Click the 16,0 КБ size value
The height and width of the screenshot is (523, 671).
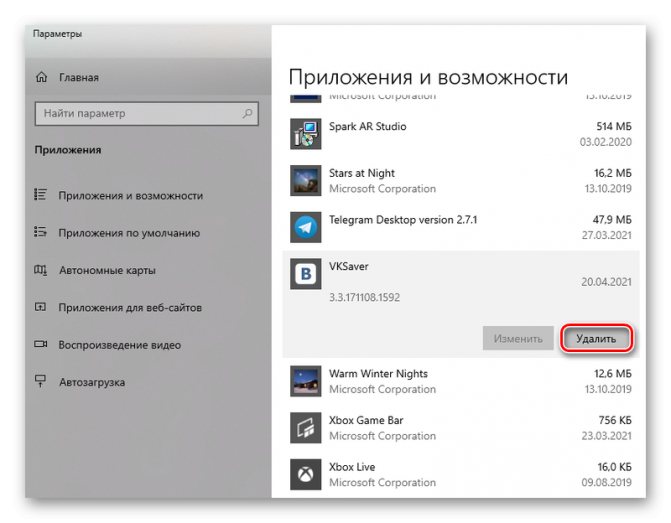pos(614,467)
